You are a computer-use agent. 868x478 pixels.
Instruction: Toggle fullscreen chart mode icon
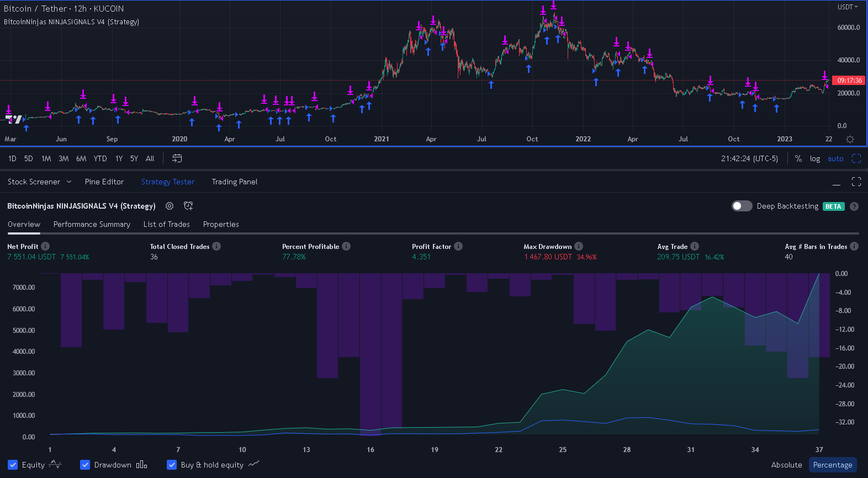pos(856,158)
